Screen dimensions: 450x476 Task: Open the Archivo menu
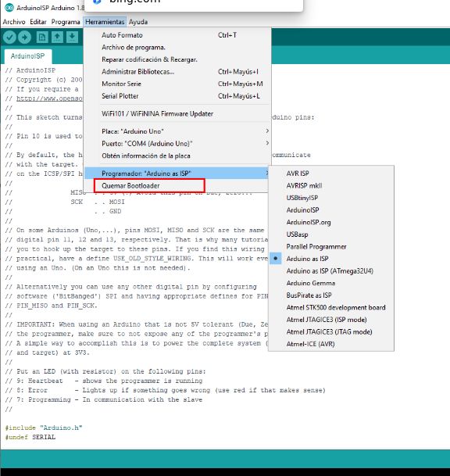(x=14, y=22)
